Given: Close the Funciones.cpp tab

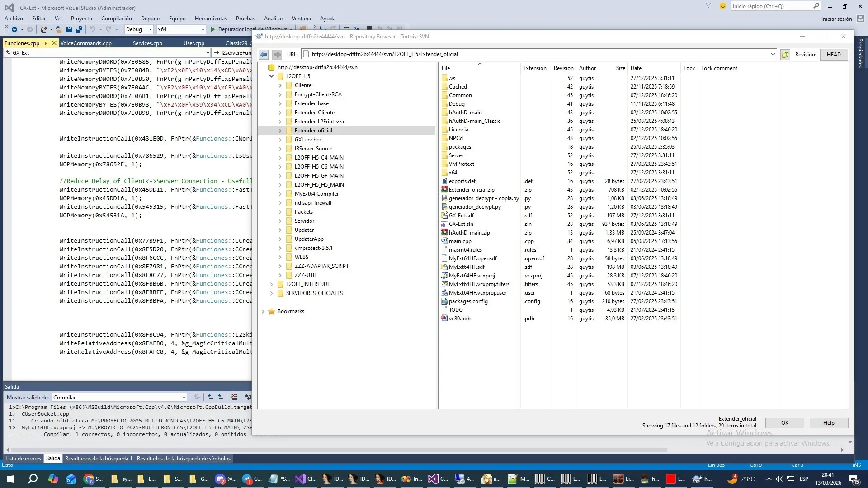Looking at the screenshot, I should click(x=54, y=43).
